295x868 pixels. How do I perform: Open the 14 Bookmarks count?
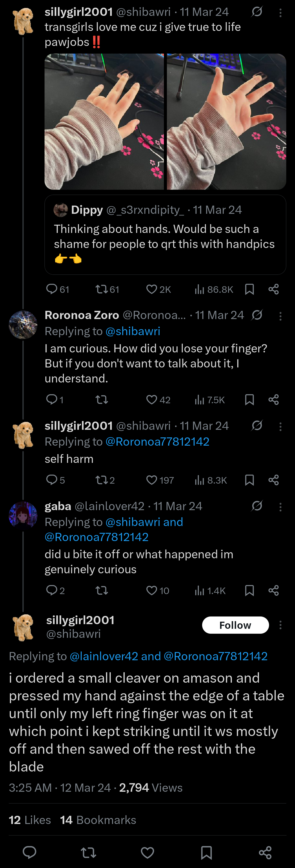98,820
